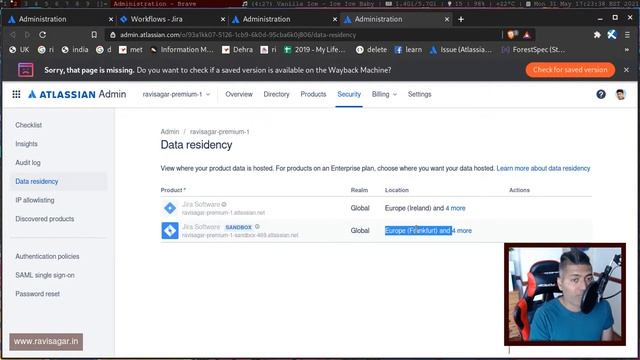This screenshot has width=640, height=360.
Task: Open the browser extensions puzzle icon
Action: pos(597,35)
